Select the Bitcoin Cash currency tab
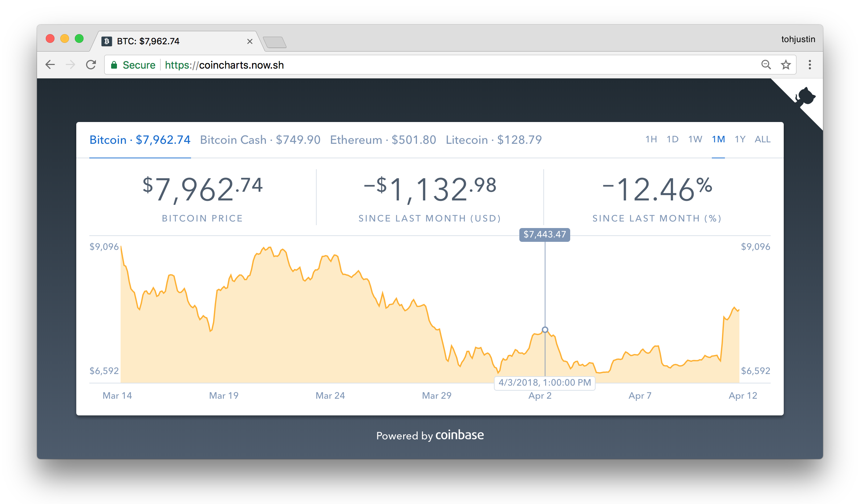 (x=260, y=140)
